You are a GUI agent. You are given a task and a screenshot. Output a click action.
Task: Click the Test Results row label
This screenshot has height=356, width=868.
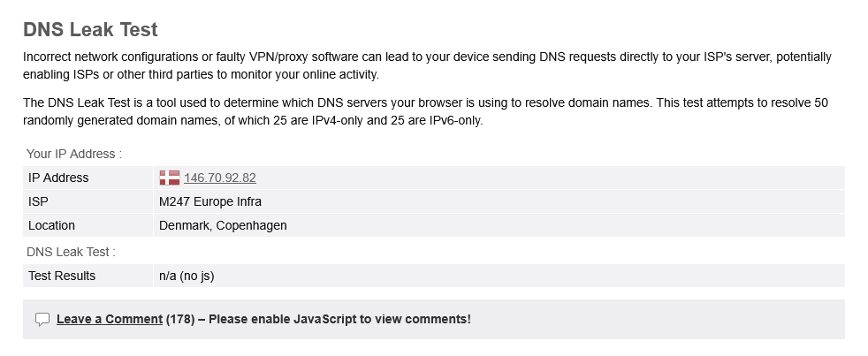coord(62,276)
